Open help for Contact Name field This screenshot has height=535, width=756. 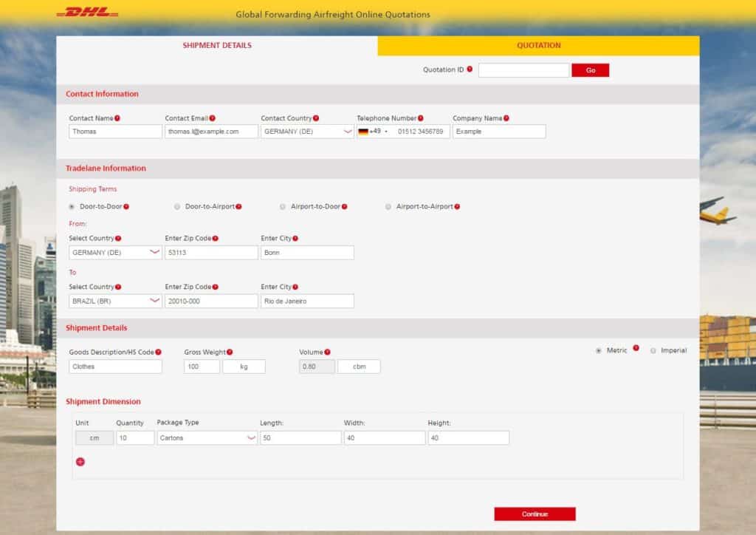tap(118, 117)
